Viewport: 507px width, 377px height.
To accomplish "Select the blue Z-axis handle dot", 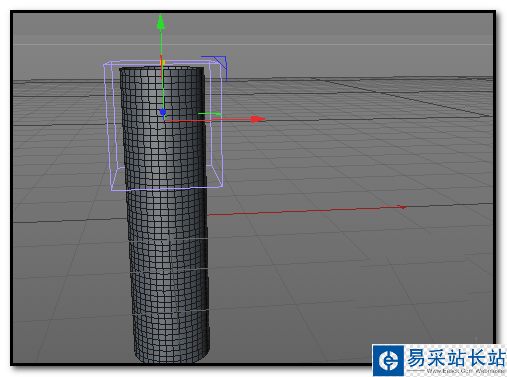I will pos(163,112).
